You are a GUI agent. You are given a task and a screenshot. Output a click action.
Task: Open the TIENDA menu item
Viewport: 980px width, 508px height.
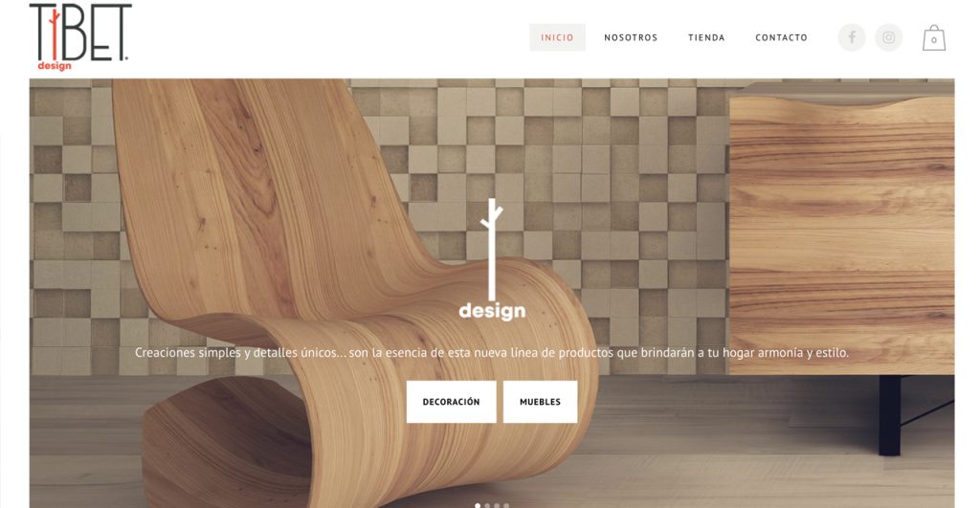[706, 37]
